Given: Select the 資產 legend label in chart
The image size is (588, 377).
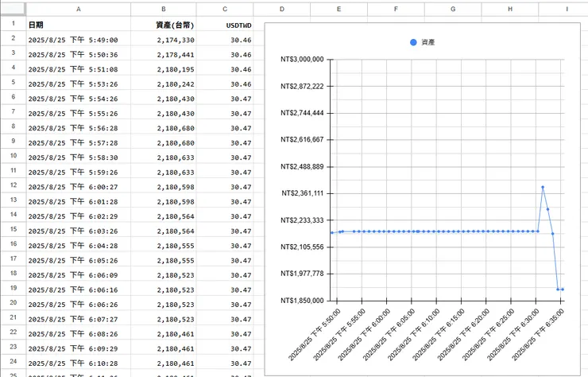Looking at the screenshot, I should click(427, 41).
